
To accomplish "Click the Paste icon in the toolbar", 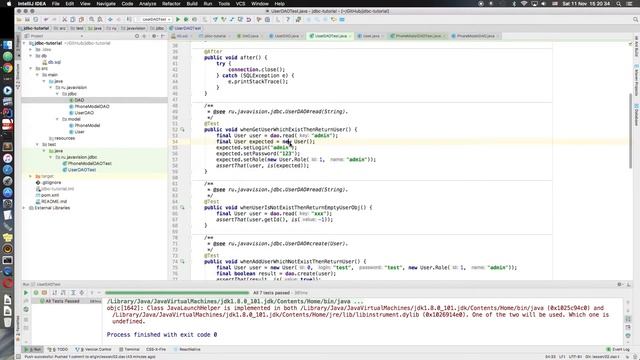I will tap(81, 20).
